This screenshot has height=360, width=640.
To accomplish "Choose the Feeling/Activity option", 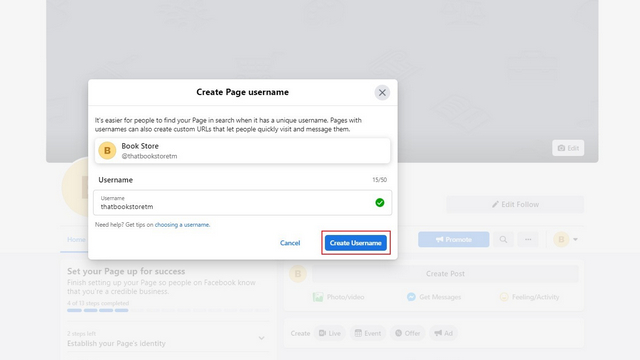I will click(529, 297).
